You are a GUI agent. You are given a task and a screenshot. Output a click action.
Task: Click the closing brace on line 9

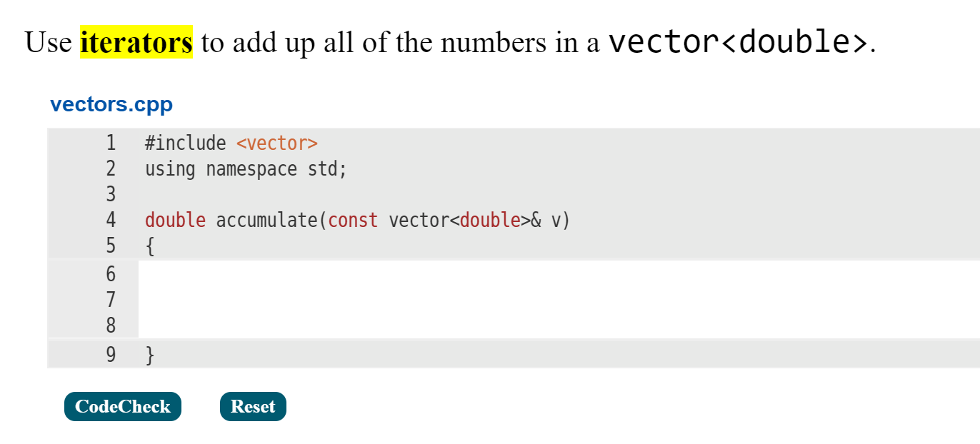click(x=149, y=353)
